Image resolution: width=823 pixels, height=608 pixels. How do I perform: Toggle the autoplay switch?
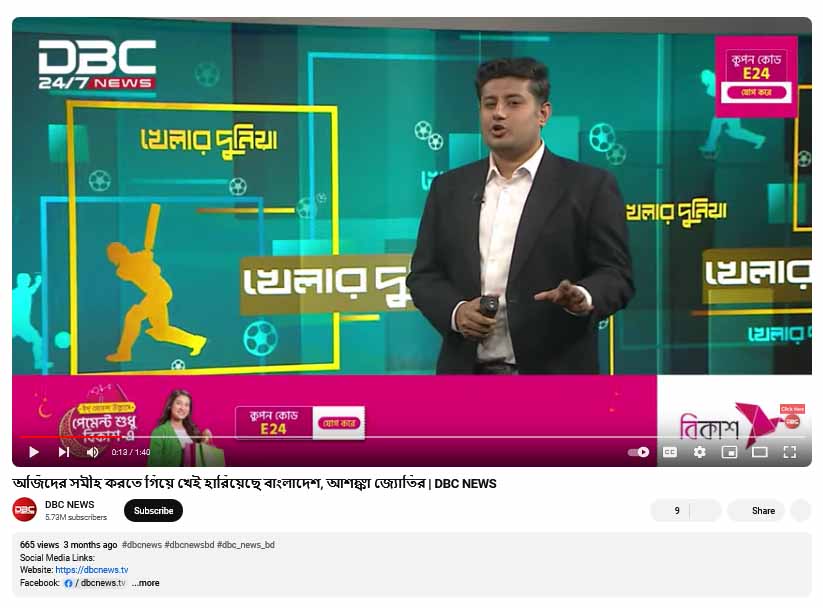[x=638, y=452]
